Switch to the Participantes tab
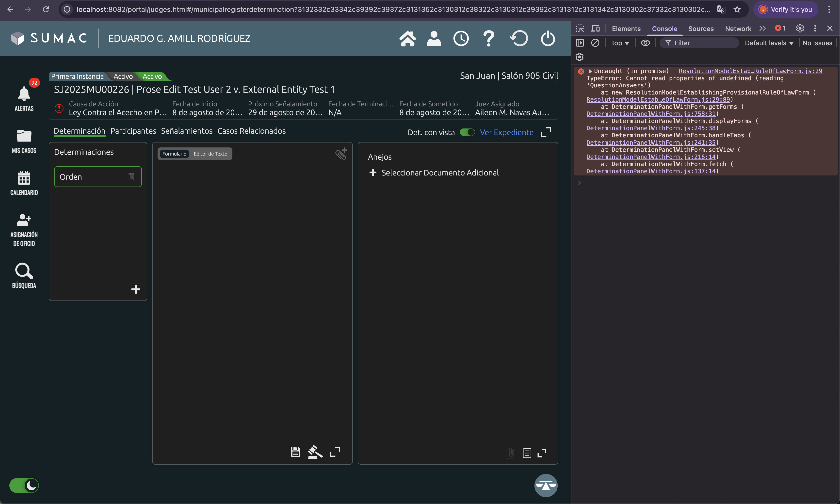This screenshot has height=504, width=840. [x=133, y=131]
